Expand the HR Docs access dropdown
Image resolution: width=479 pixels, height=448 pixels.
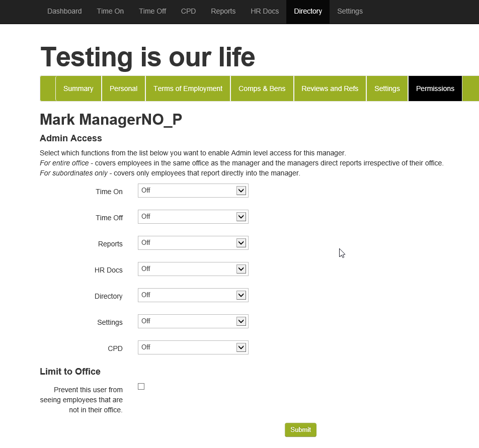pos(193,269)
